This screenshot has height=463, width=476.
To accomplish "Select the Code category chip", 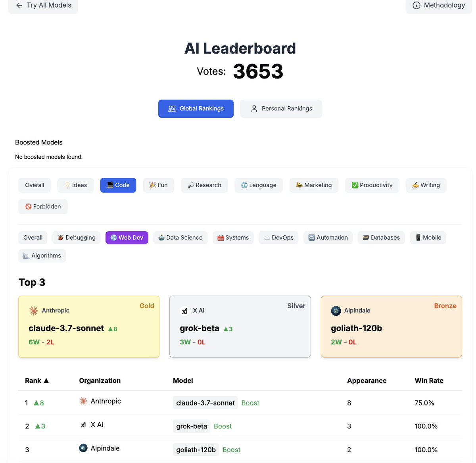I will (x=118, y=185).
